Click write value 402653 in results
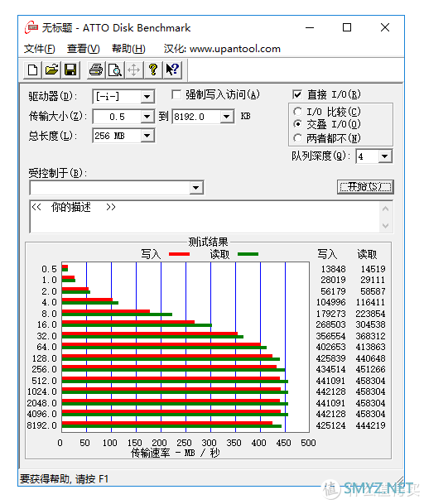Screen dimensions: 424x504 (330, 347)
